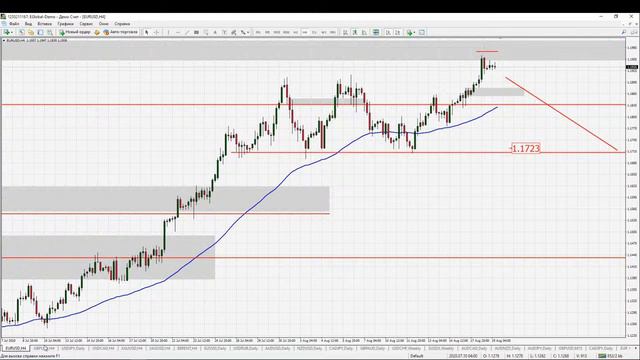The image size is (640, 360).
Task: Click the green plus indicators icon
Action: [x=409, y=32]
